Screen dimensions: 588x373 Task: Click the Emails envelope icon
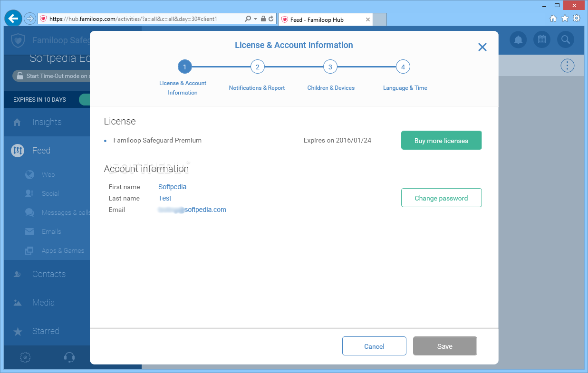pyautogui.click(x=29, y=231)
